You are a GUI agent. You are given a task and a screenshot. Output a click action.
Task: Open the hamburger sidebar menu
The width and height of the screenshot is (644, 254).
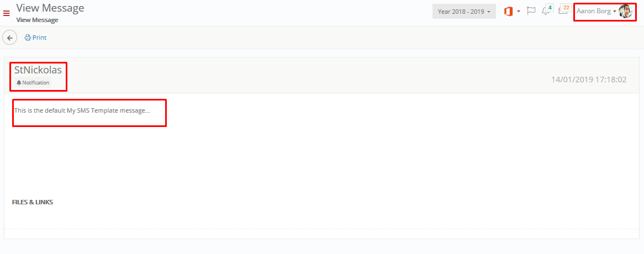pos(7,13)
